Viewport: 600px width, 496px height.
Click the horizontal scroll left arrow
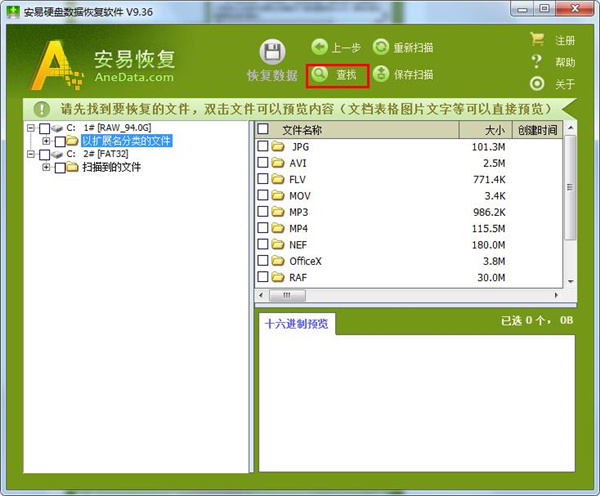[x=261, y=295]
